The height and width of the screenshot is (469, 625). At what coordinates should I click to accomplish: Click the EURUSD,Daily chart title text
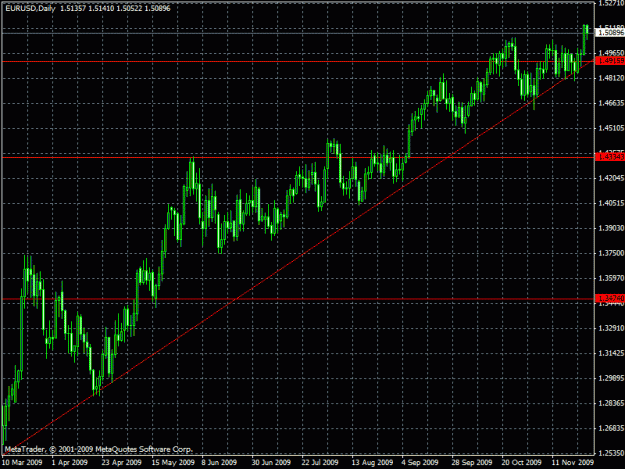tap(30, 8)
